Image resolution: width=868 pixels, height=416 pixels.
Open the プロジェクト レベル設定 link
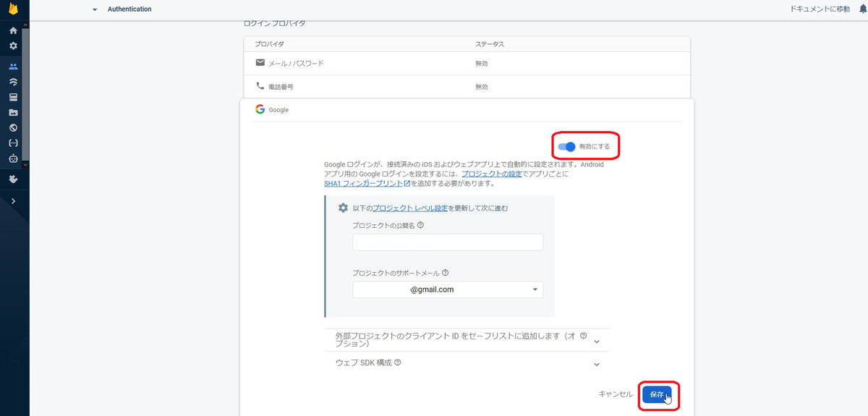click(409, 208)
